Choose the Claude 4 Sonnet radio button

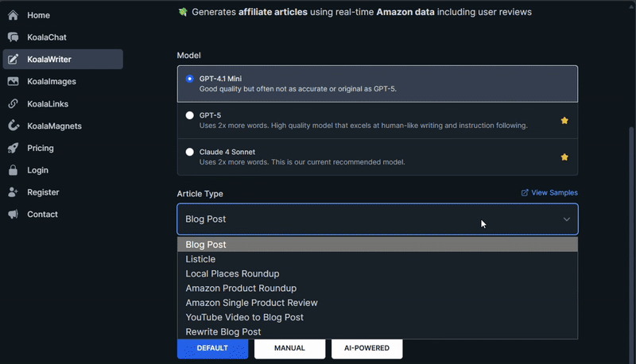click(x=189, y=152)
